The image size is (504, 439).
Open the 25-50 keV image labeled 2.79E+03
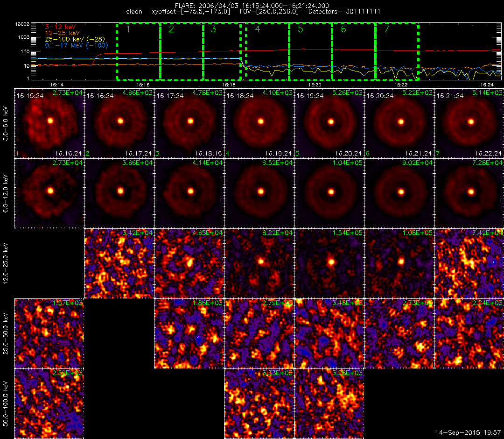[259, 334]
